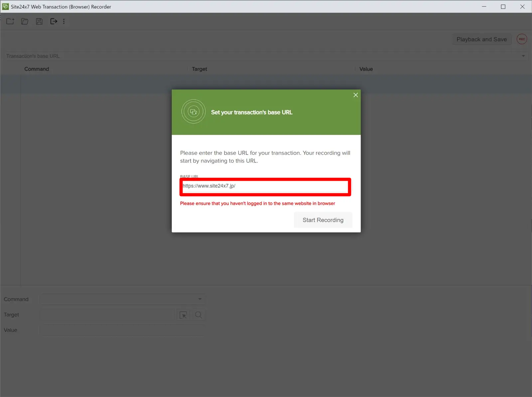Expand the Transaction's base URL dropdown
The image size is (532, 397).
point(523,56)
